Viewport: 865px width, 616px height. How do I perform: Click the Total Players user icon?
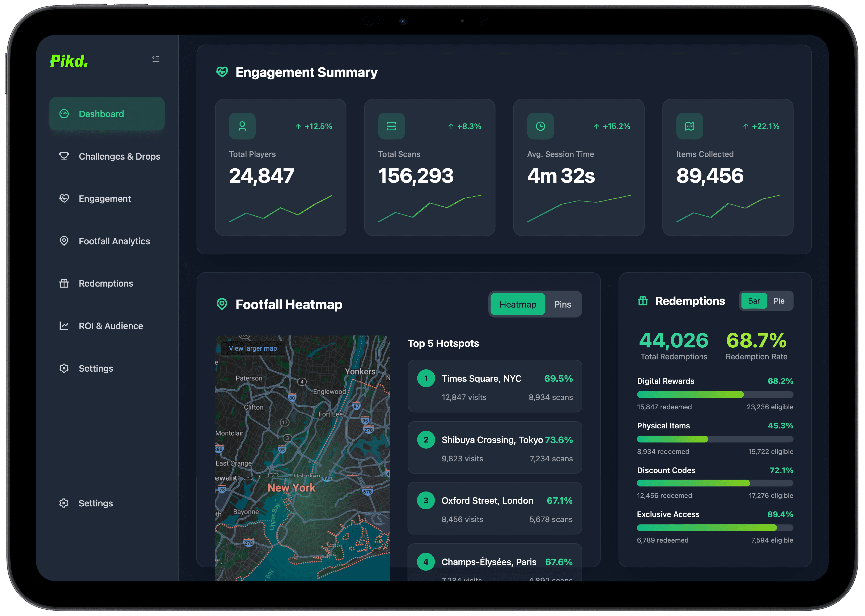pos(242,126)
